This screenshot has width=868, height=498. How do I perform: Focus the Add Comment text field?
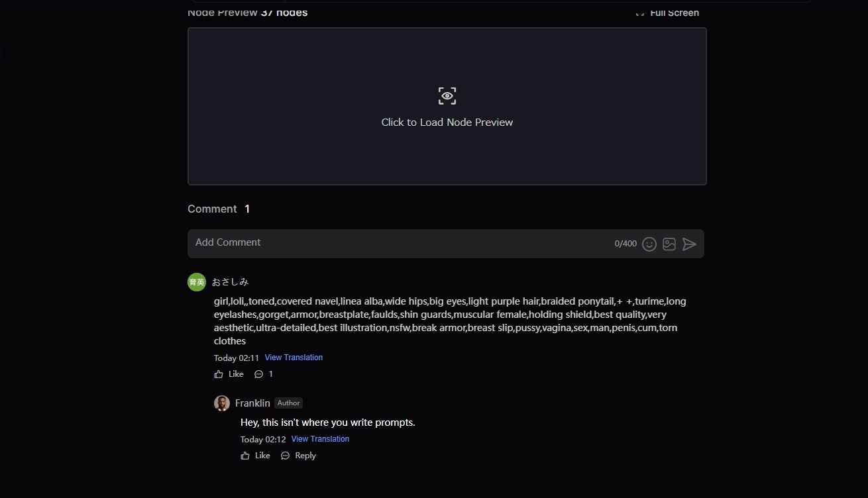point(398,243)
